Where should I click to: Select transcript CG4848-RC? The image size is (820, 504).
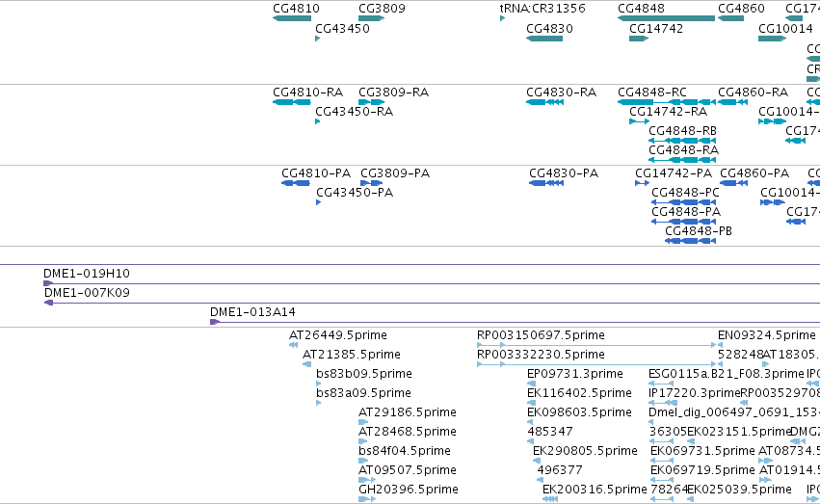click(652, 93)
